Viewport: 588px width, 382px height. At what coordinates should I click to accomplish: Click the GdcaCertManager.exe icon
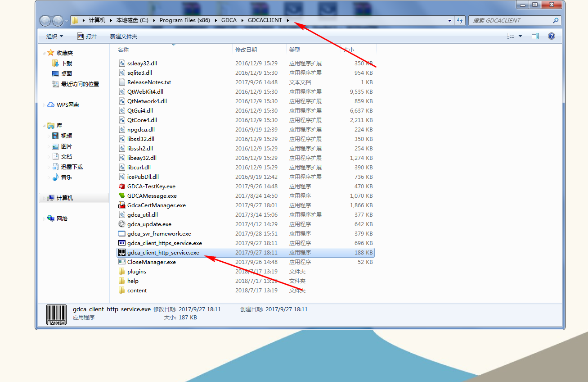point(121,205)
